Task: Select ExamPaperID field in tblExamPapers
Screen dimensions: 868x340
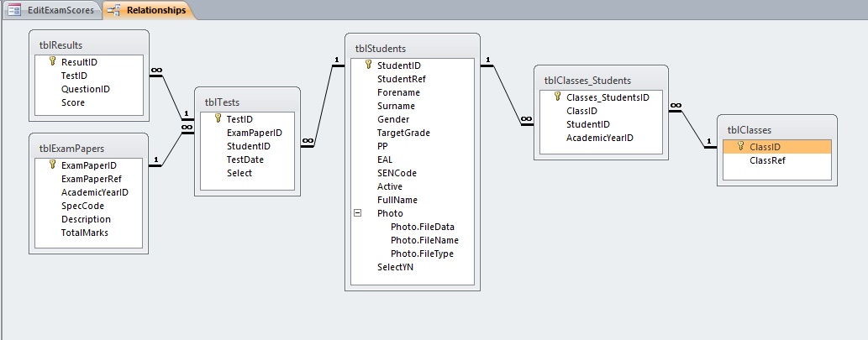Action: coord(88,165)
